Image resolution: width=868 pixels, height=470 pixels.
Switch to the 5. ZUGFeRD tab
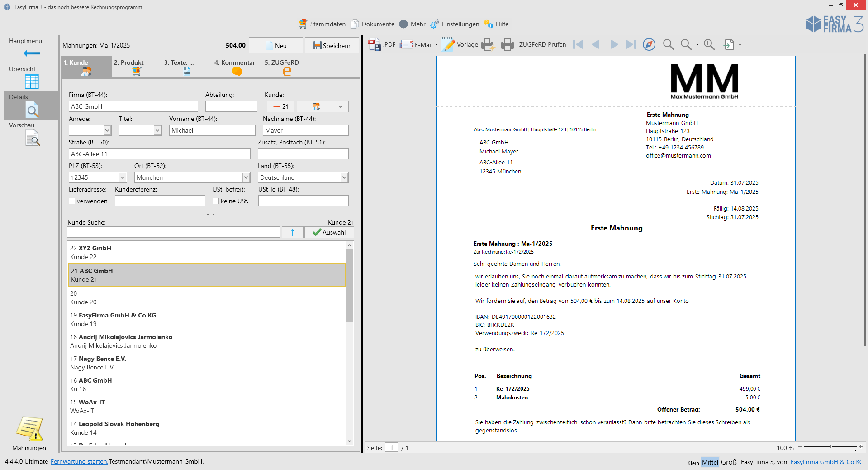click(x=287, y=67)
